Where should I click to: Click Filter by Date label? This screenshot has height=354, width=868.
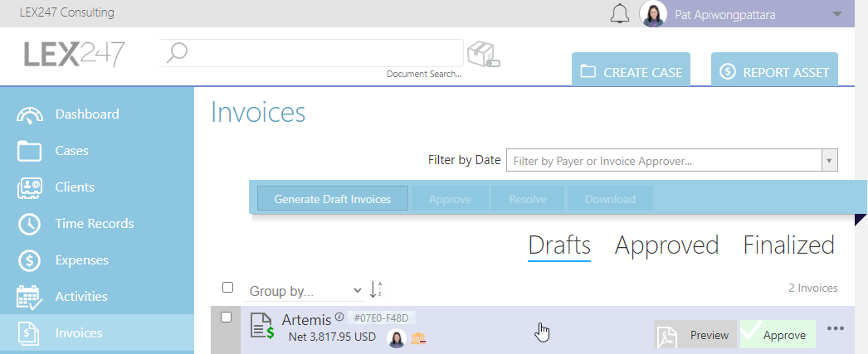(x=464, y=160)
